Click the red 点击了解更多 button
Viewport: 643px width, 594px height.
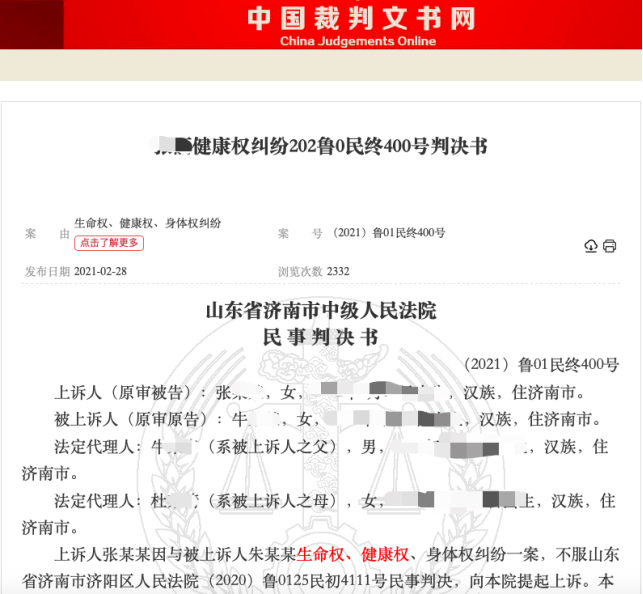[109, 243]
